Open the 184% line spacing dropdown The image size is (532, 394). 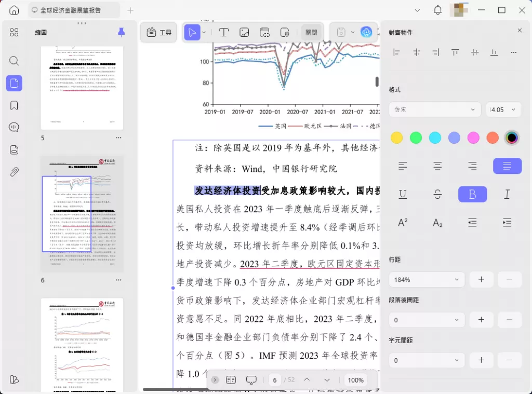tap(426, 279)
